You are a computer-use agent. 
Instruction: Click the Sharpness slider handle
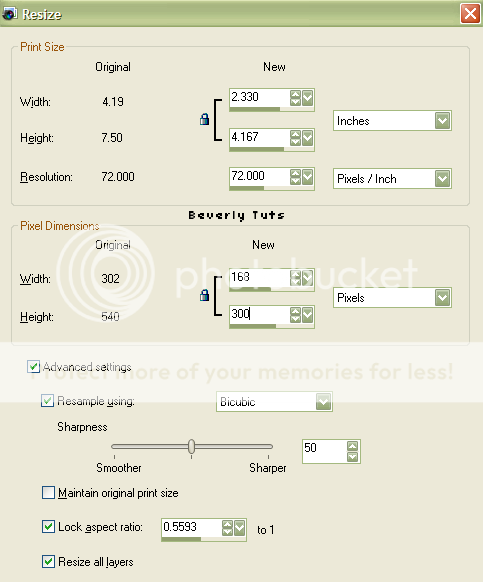[191, 447]
